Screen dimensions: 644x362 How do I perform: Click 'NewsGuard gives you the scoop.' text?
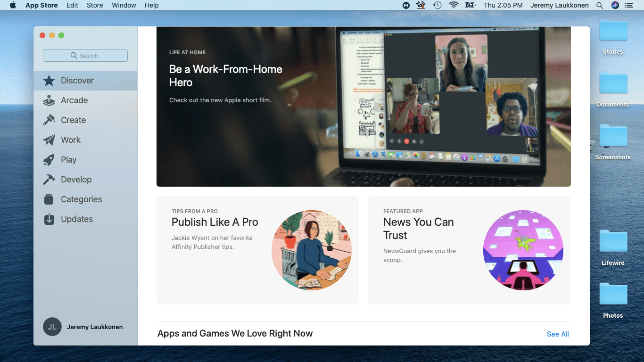click(x=420, y=255)
